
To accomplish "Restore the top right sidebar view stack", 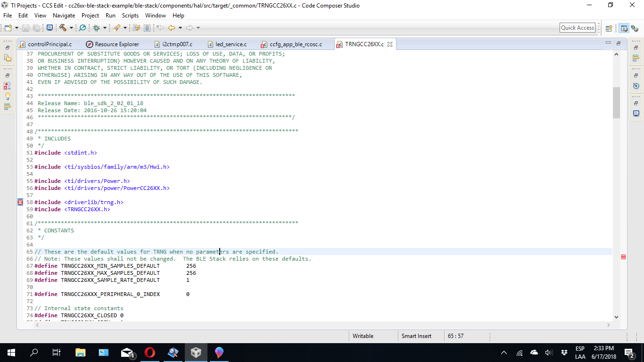I will point(636,48).
